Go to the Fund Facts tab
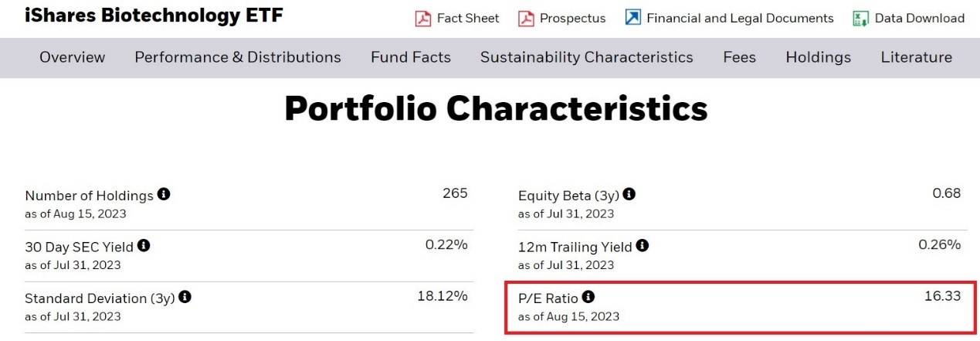Image resolution: width=980 pixels, height=341 pixels. [x=411, y=57]
